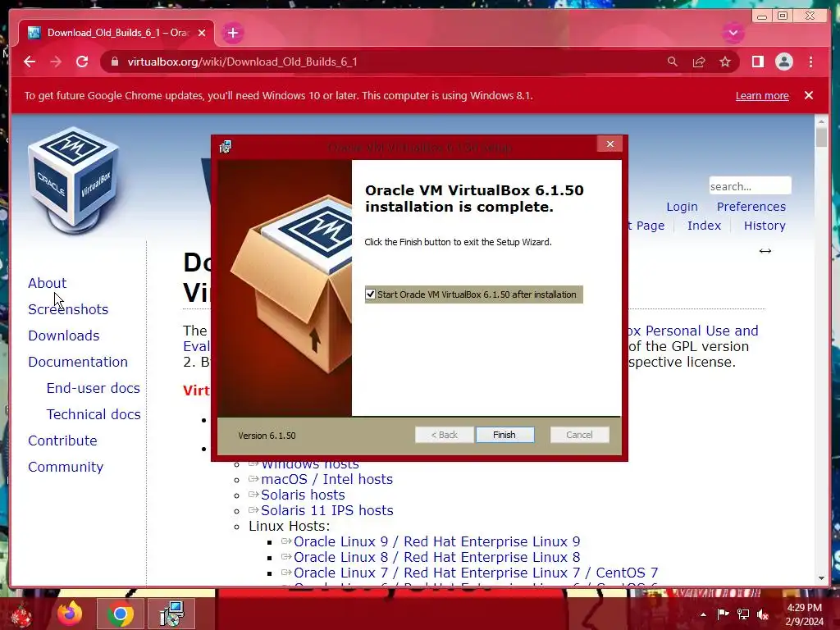Screen dimensions: 840x630
Task: Open the Chrome profile avatar
Action: click(x=783, y=62)
